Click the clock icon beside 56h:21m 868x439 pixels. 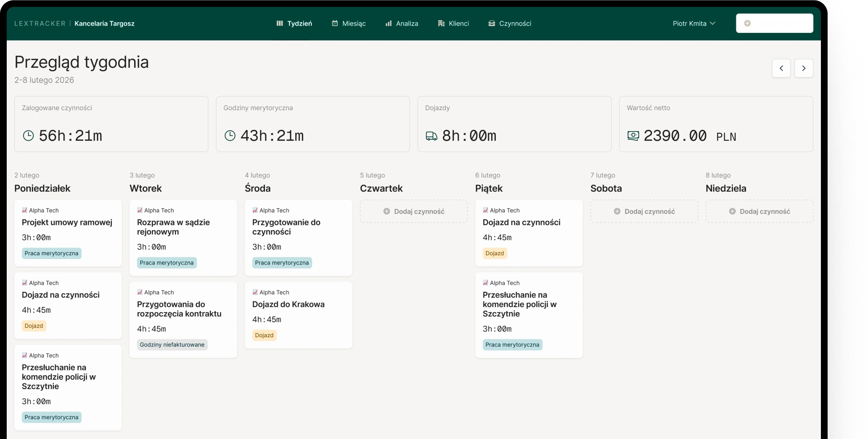28,135
